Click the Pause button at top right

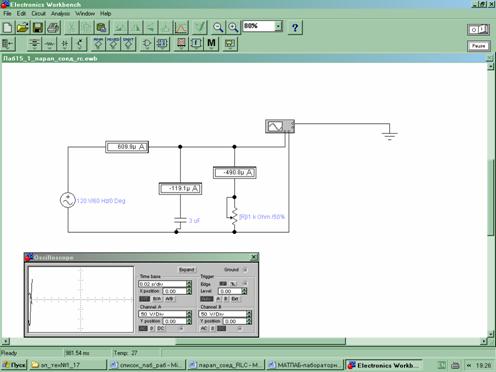(x=479, y=46)
